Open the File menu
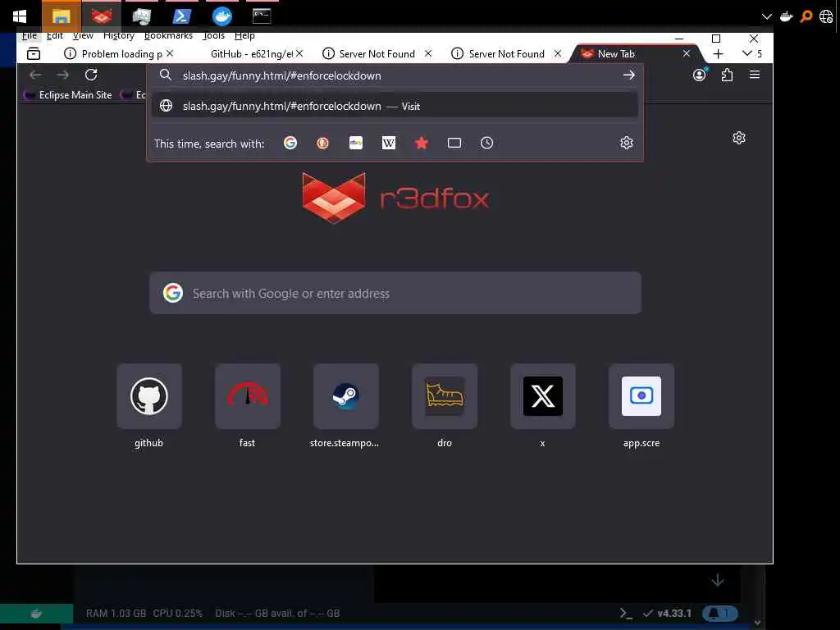The height and width of the screenshot is (630, 840). click(30, 35)
